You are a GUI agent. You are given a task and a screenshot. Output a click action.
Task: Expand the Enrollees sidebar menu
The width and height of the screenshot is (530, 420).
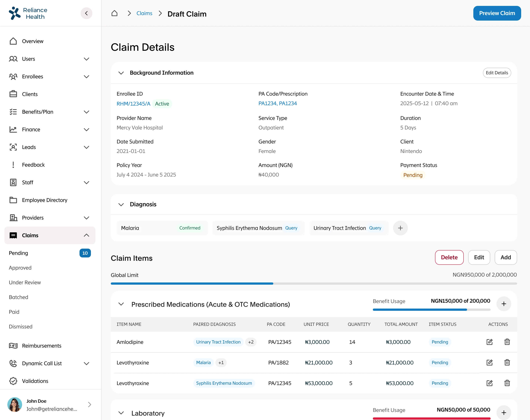[x=86, y=77]
